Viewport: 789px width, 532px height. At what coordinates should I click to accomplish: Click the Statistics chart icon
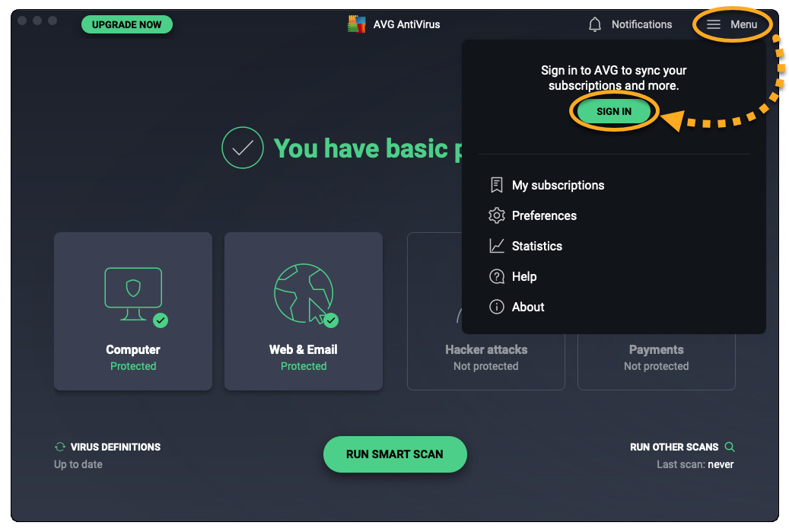[x=497, y=246]
